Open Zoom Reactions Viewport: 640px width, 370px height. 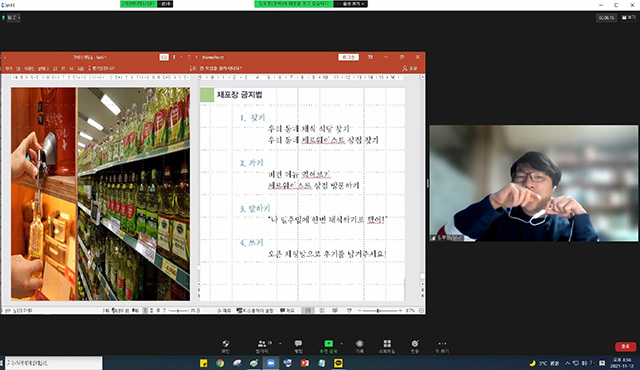[x=415, y=346]
